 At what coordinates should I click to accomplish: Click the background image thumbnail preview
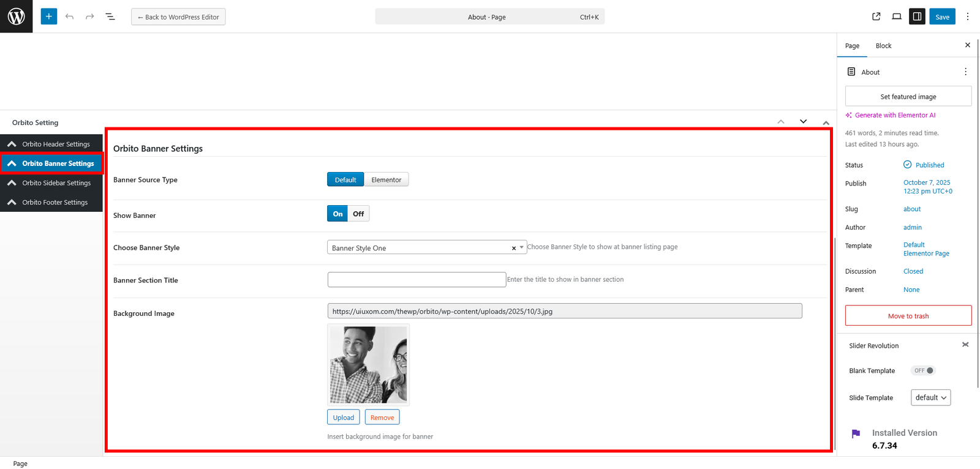368,364
